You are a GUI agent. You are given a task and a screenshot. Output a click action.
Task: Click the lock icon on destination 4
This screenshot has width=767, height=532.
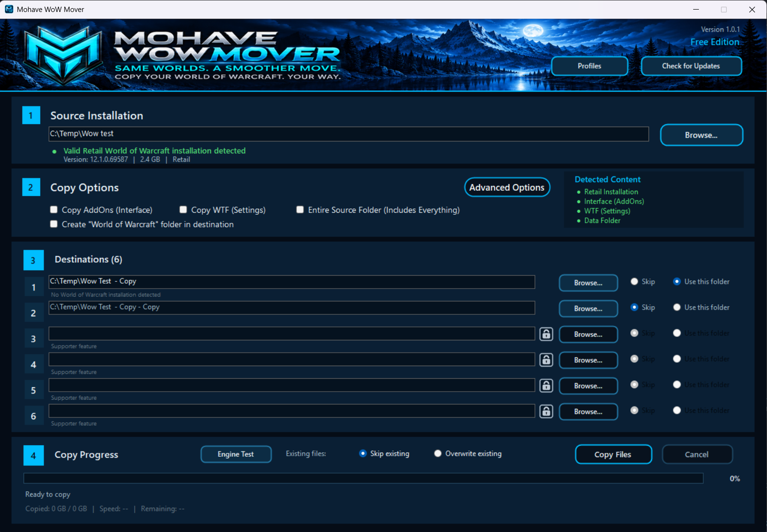pyautogui.click(x=546, y=360)
